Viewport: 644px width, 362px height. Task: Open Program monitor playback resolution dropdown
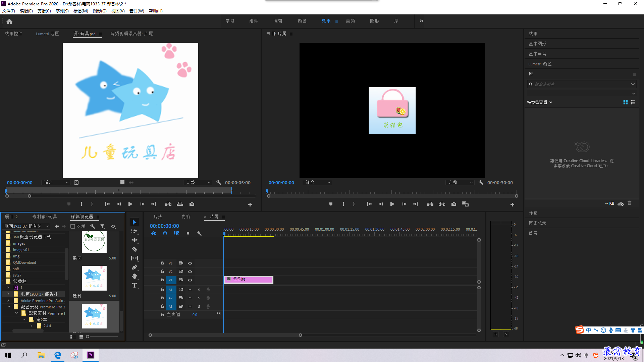(x=460, y=182)
